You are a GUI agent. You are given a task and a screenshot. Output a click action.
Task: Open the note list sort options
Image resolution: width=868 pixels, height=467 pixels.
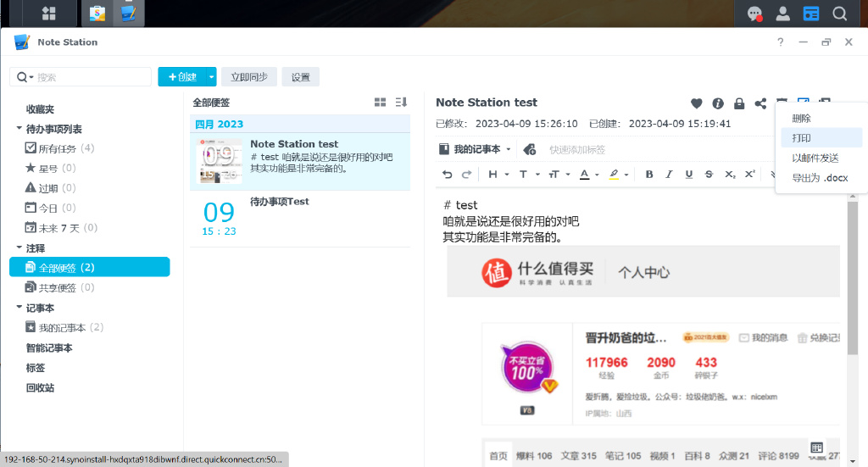pos(401,103)
